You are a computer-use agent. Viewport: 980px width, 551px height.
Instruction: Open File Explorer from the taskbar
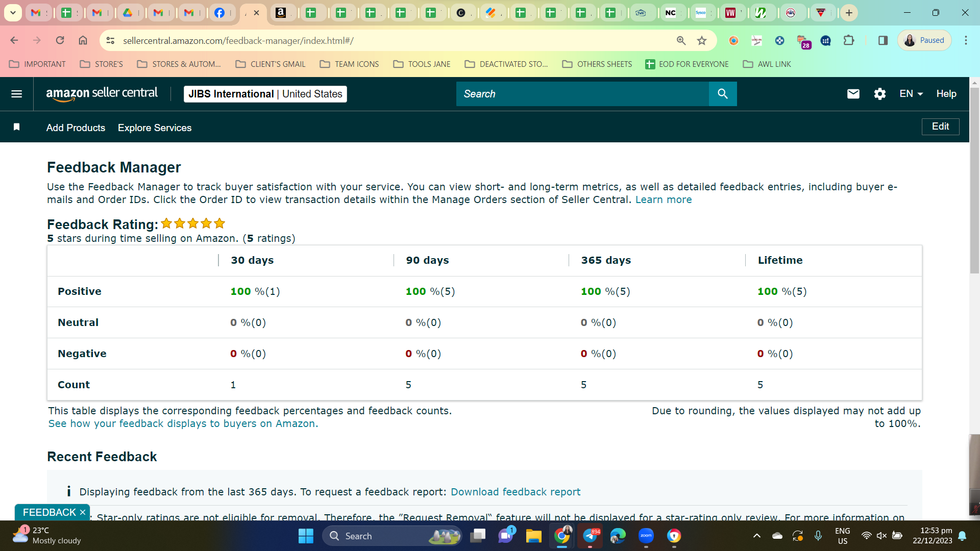tap(533, 536)
